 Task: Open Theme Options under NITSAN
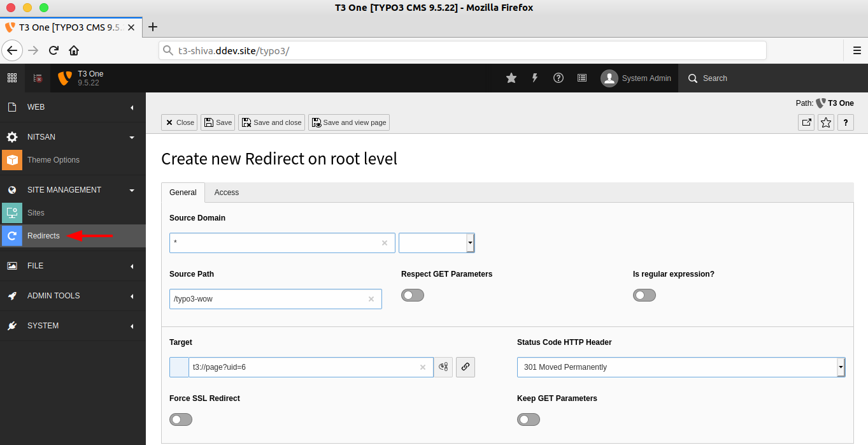click(x=53, y=159)
